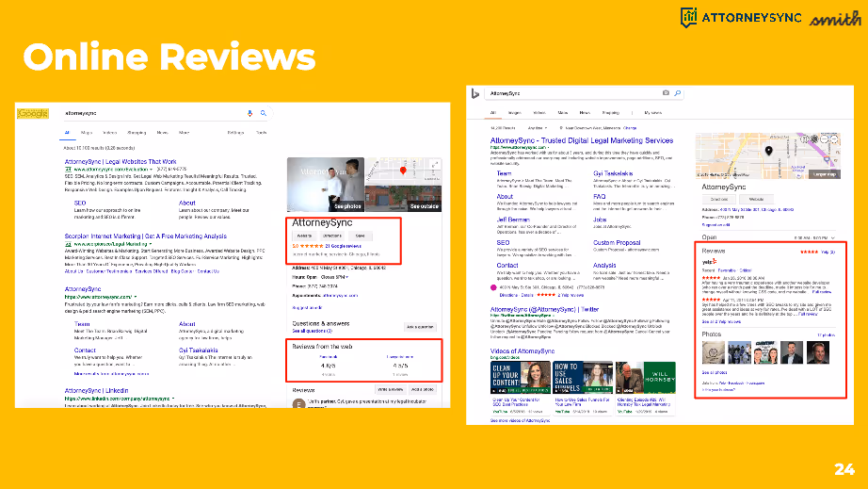Viewport: 868px width, 489px height.
Task: Click the pink location dot in Bing result
Action: coord(493,287)
